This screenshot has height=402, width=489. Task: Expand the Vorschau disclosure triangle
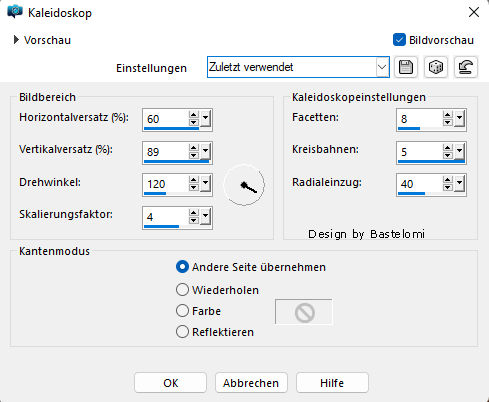16,40
